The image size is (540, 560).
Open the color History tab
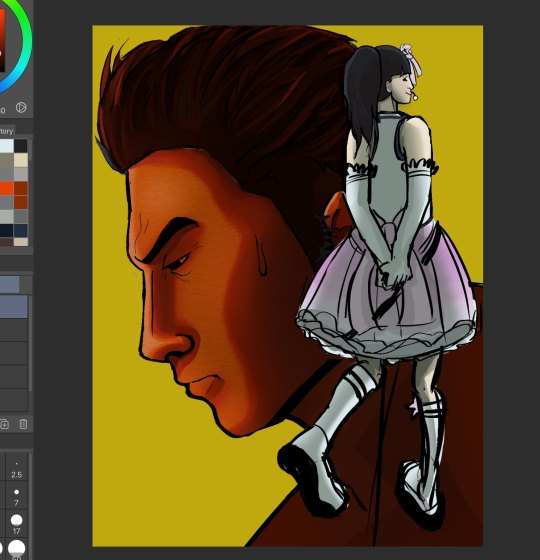pyautogui.click(x=7, y=131)
